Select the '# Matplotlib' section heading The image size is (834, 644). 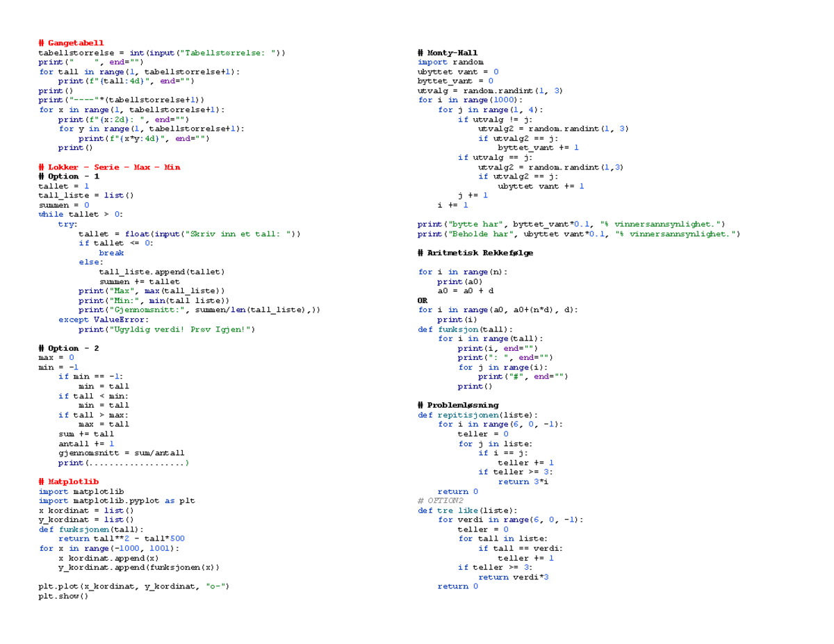coord(69,481)
